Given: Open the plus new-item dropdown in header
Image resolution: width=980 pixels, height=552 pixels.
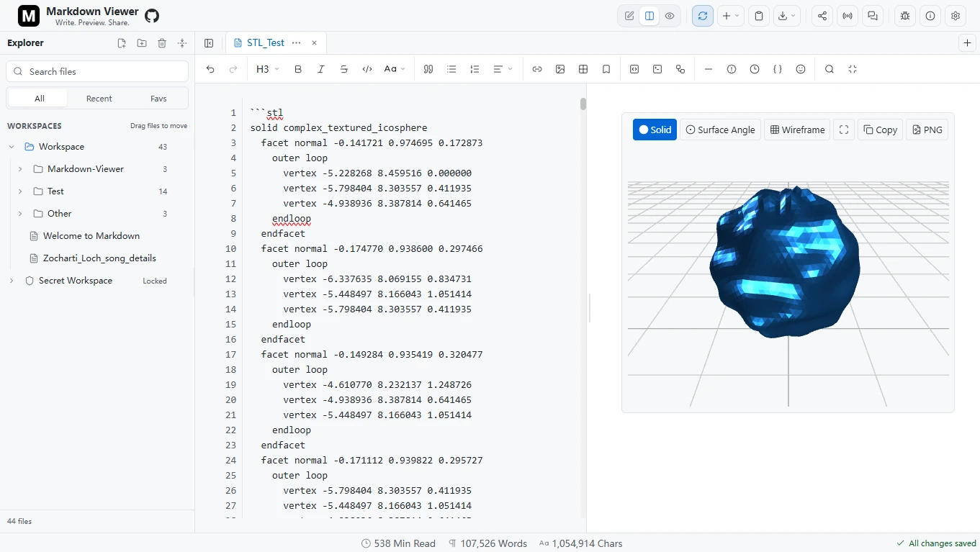Looking at the screenshot, I should click(x=731, y=16).
